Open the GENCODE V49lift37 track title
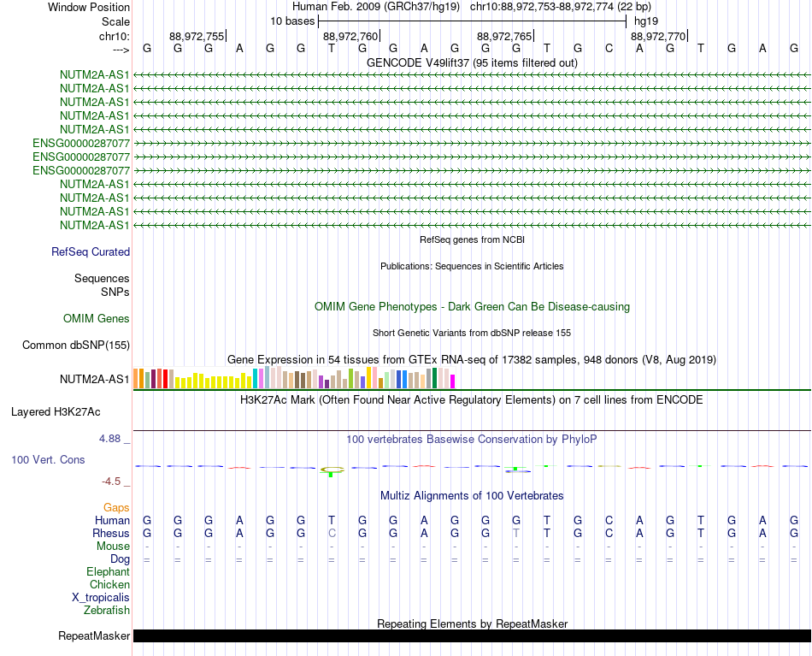Screen dimensions: 812x656 [x=472, y=62]
